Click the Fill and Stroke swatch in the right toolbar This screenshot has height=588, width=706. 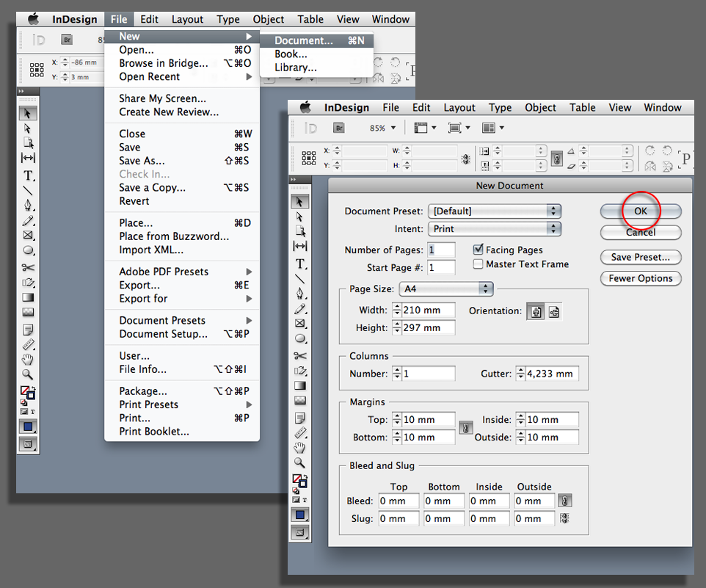click(x=299, y=481)
